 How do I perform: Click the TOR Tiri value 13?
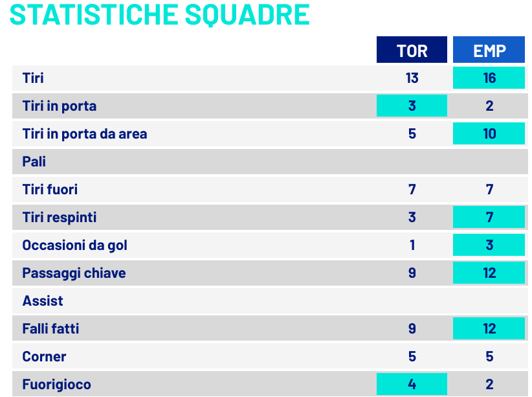[412, 78]
